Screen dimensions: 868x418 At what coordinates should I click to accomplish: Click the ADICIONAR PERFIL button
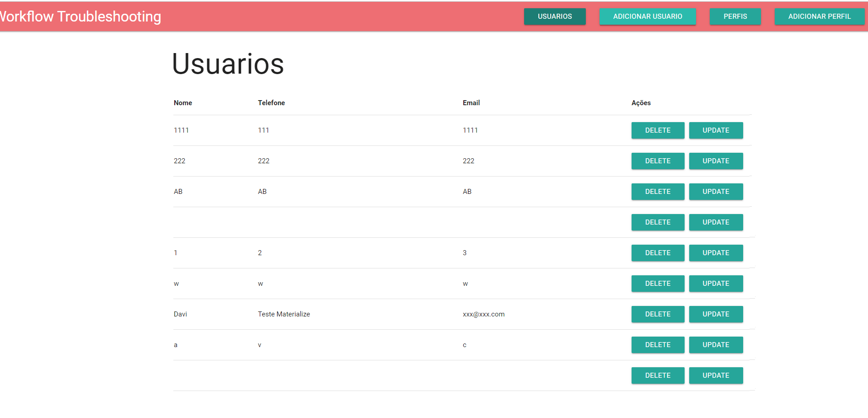[820, 16]
